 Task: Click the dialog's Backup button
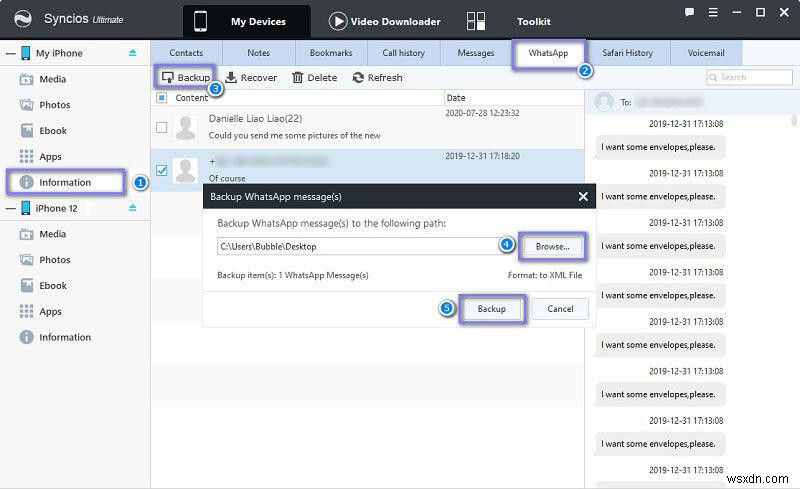point(492,309)
